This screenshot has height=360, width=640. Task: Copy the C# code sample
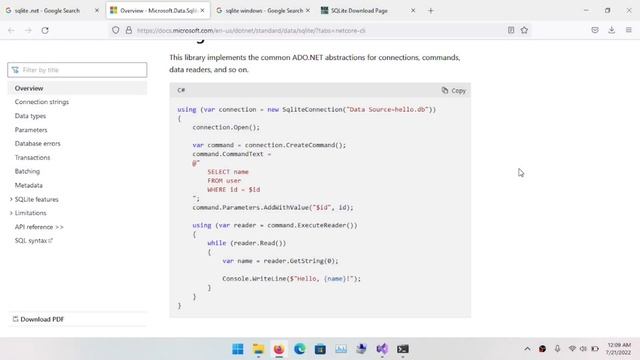(453, 91)
